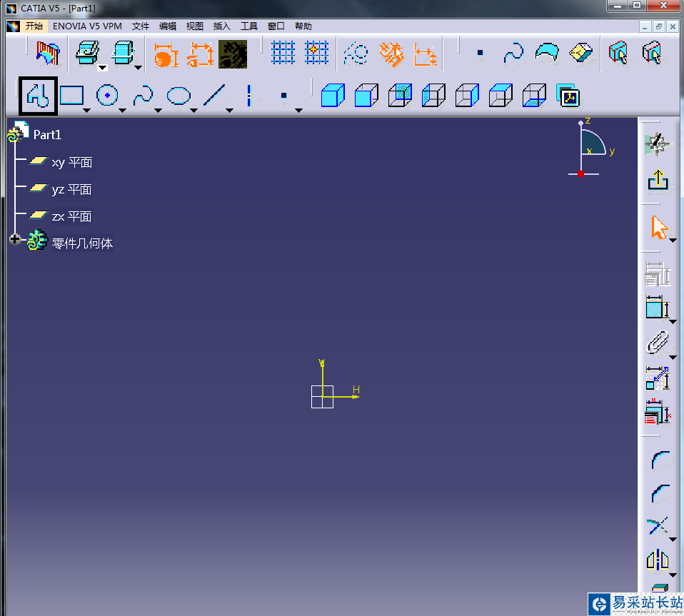Viewport: 684px width, 616px height.
Task: Open the Pad icon dropdown arrow
Action: pyautogui.click(x=103, y=68)
